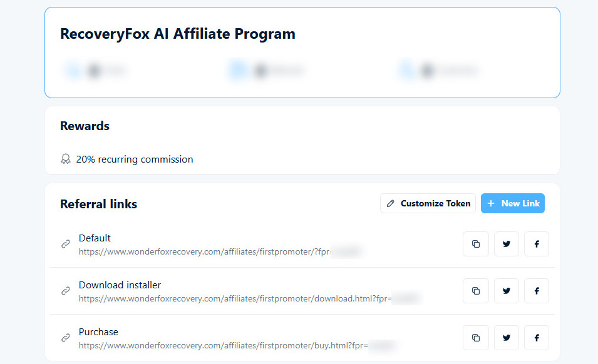Click the 20% recurring commission text
598x364 pixels.
[135, 159]
